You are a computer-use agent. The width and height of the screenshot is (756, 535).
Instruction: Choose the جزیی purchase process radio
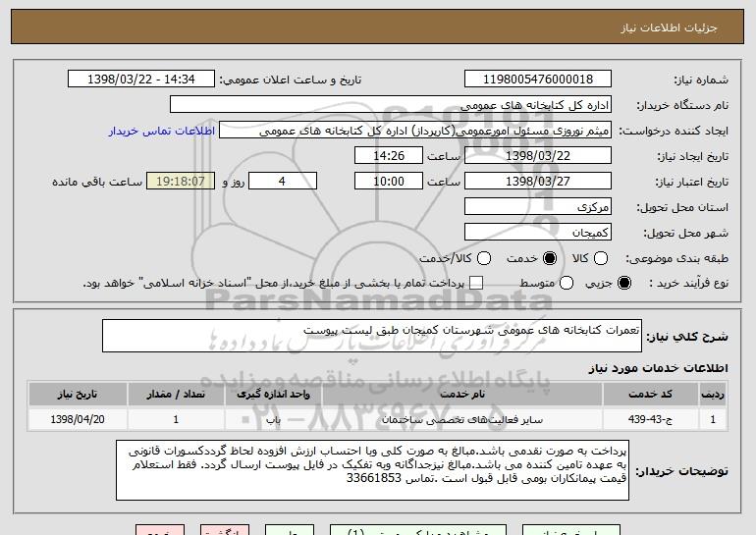(x=623, y=283)
